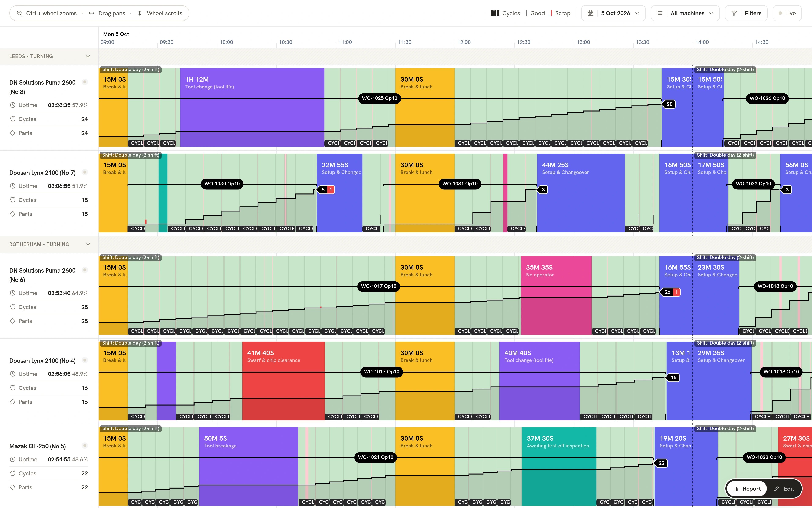
Task: Click the Cycles icon for Doosan Lynx 2100 (No 4)
Action: point(12,388)
